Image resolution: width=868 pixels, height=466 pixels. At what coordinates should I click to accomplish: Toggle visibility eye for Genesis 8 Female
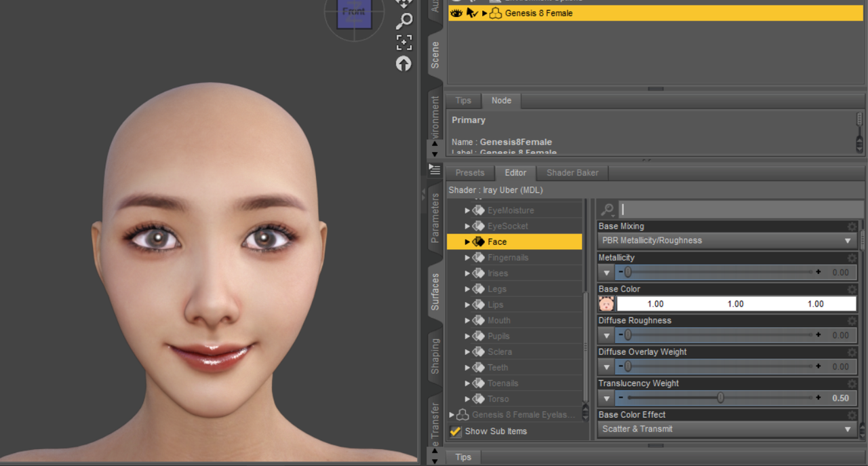click(x=456, y=13)
